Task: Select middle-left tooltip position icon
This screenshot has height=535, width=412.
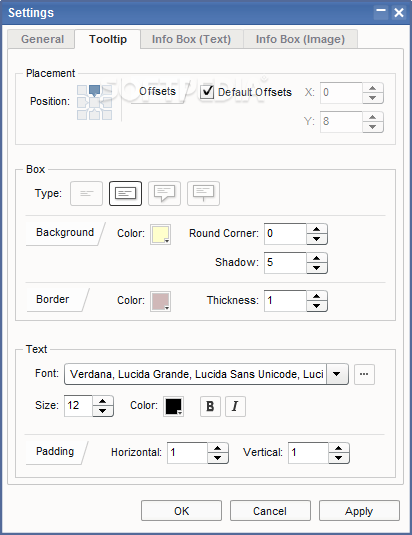Action: point(82,102)
